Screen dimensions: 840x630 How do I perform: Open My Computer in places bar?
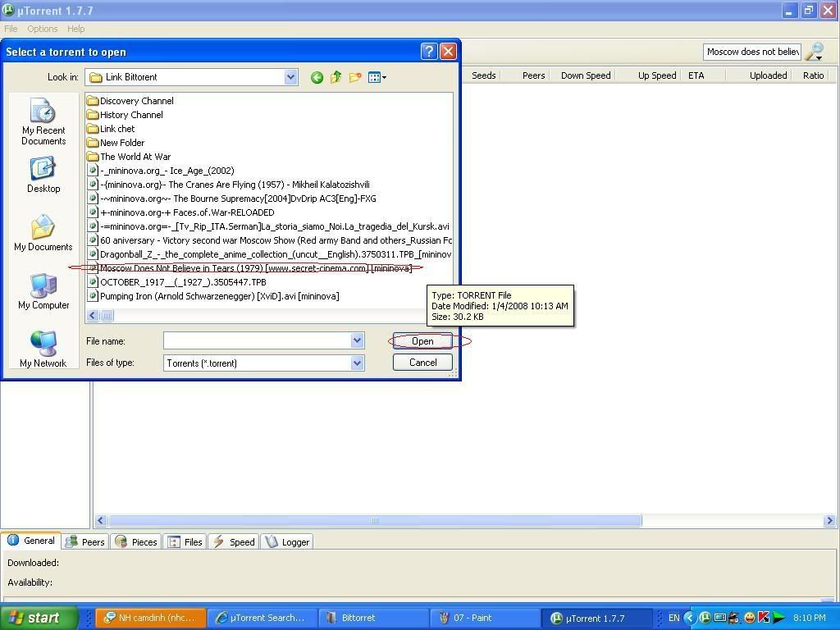[x=43, y=291]
